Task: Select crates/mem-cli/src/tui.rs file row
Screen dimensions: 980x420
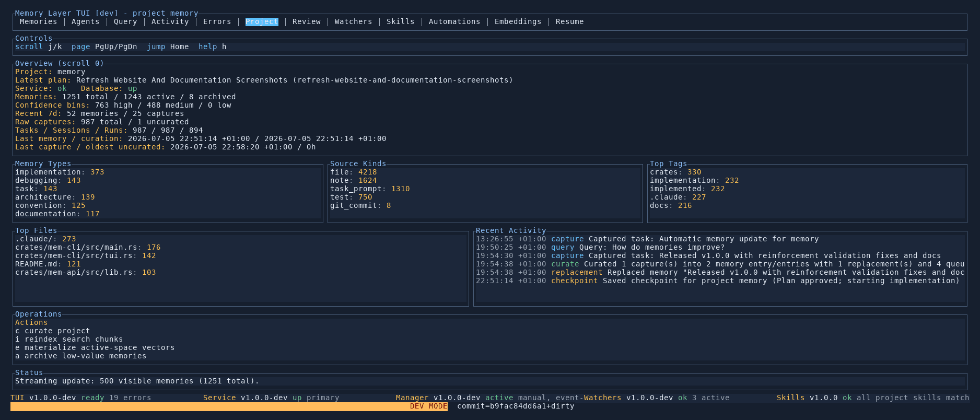Action: [x=86, y=255]
